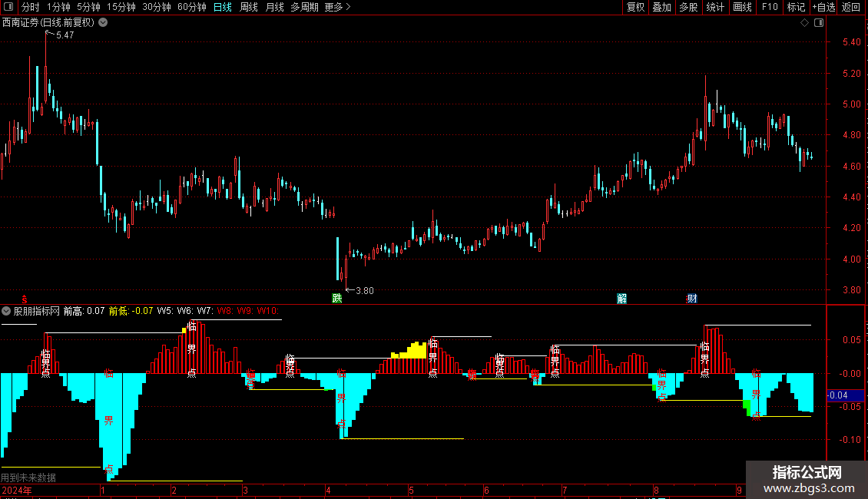Screen dimensions: 868x499
Task: Click the -0.10 indicator axis label
Action: tap(850, 440)
